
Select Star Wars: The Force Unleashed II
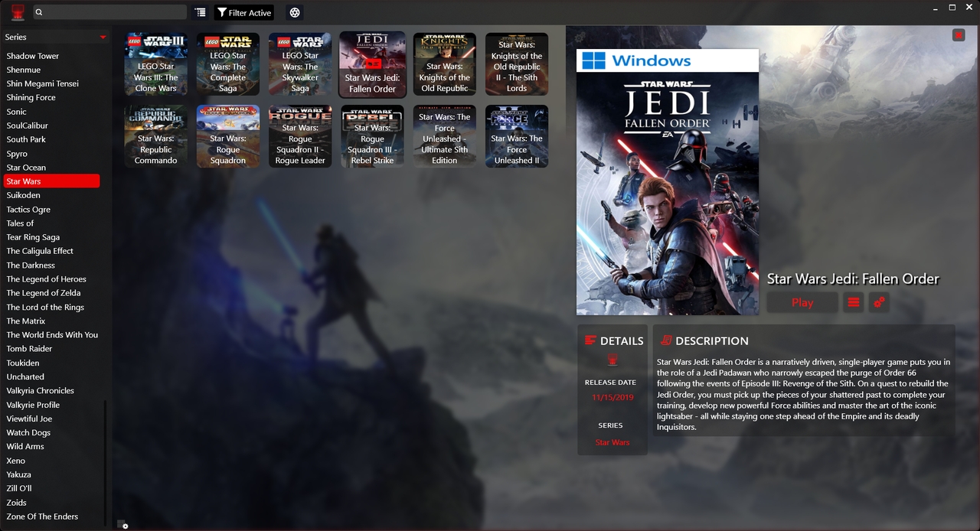(x=517, y=136)
